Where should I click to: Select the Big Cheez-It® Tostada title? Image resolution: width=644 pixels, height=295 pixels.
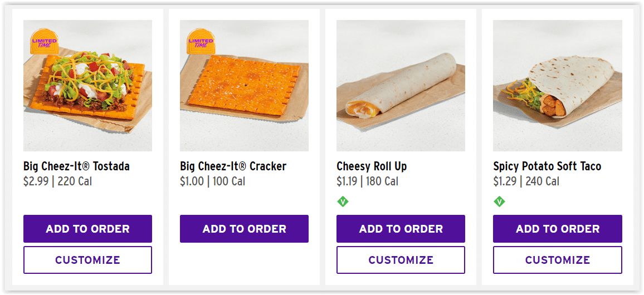pyautogui.click(x=76, y=166)
